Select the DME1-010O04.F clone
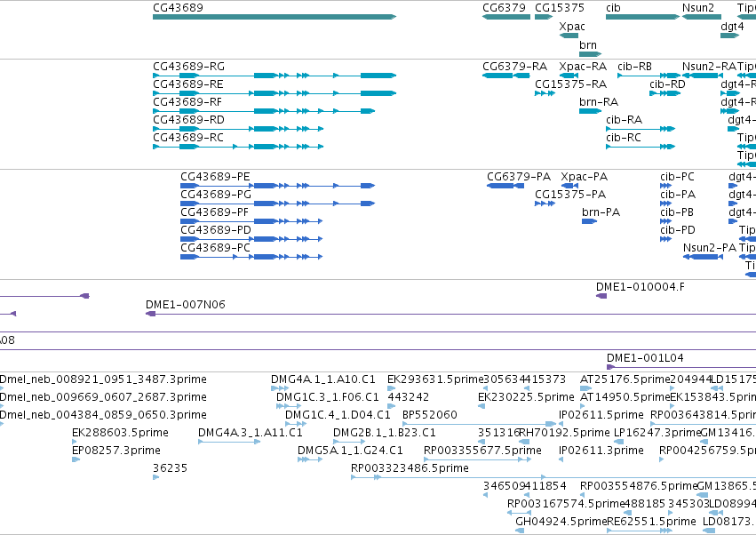The image size is (756, 535). (601, 296)
